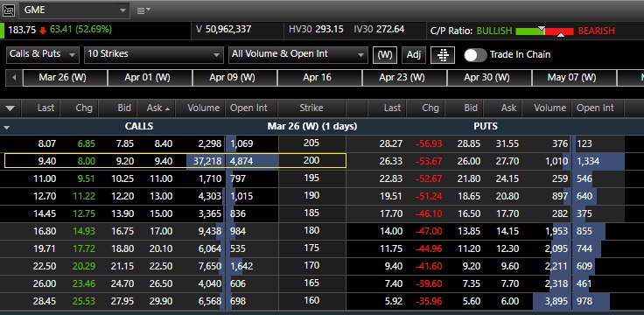
Task: Select the Mar 26 (W) expiration tab
Action: [65, 78]
